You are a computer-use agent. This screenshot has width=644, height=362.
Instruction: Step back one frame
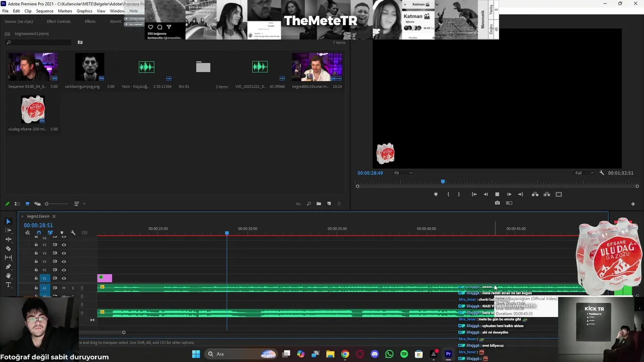click(486, 194)
